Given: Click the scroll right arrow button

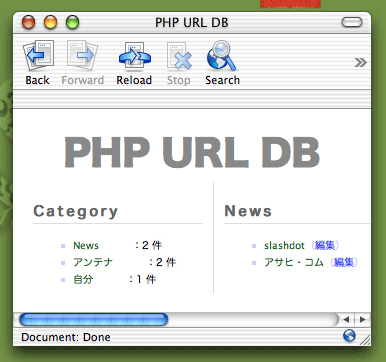Looking at the screenshot, I should [x=362, y=320].
